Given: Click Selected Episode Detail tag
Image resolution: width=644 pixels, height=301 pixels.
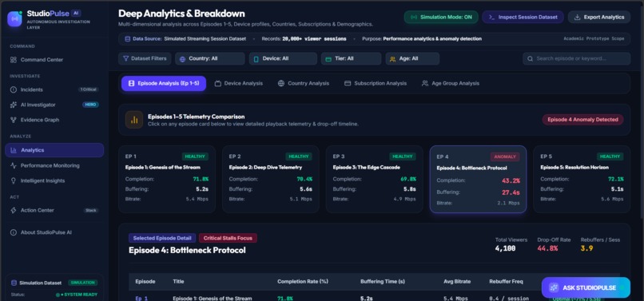Looking at the screenshot, I should click(162, 238).
